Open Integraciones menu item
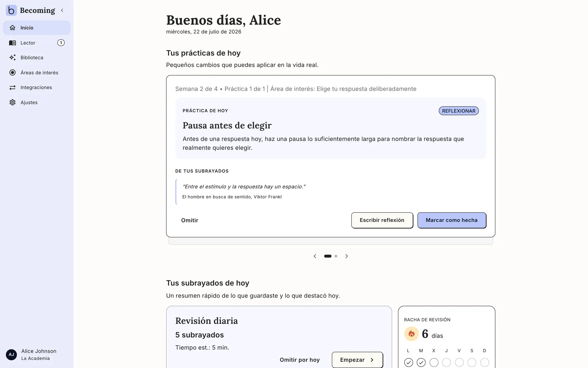Image resolution: width=588 pixels, height=368 pixels. coord(37,87)
